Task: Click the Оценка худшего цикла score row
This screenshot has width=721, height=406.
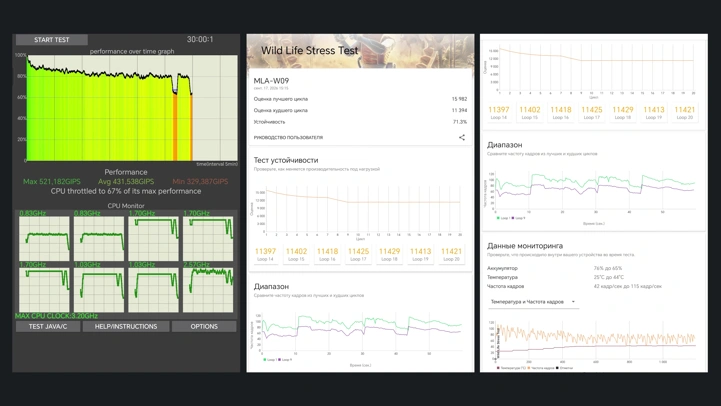Action: (x=360, y=110)
